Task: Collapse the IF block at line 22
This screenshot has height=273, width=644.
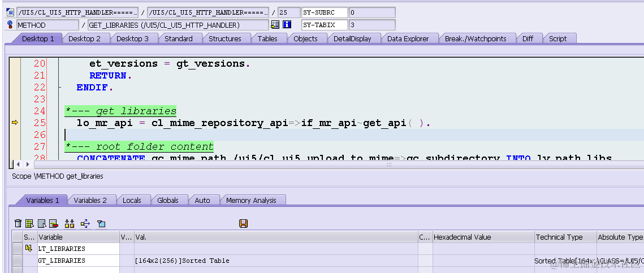Action: [x=60, y=88]
